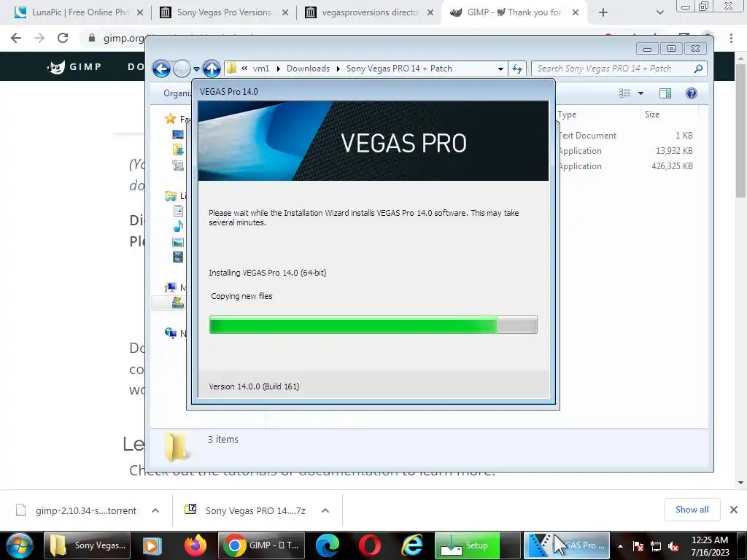Click the 426,325 KB file size cell

(672, 166)
